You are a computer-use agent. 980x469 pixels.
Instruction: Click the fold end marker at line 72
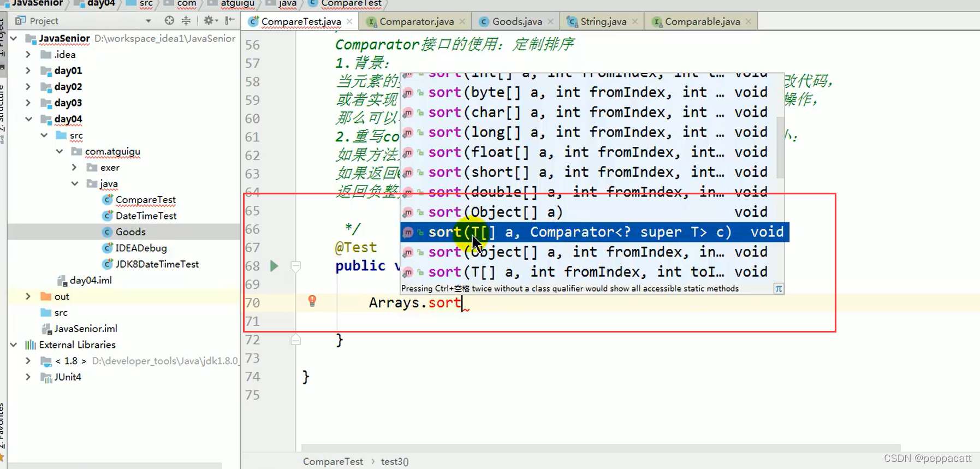click(296, 340)
